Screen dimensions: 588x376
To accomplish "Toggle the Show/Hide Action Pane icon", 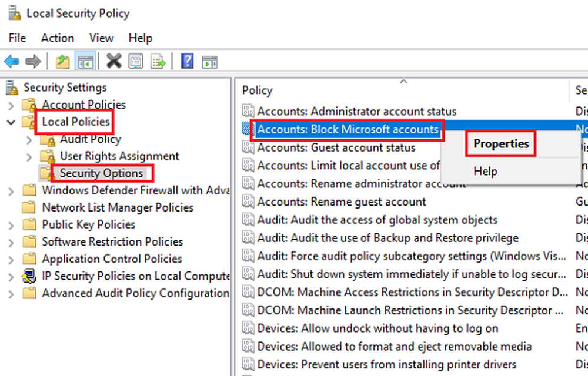I will tap(209, 62).
